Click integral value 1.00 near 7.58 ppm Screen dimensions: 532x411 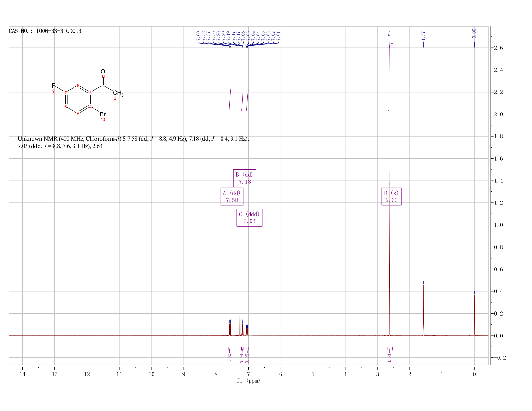(x=229, y=358)
